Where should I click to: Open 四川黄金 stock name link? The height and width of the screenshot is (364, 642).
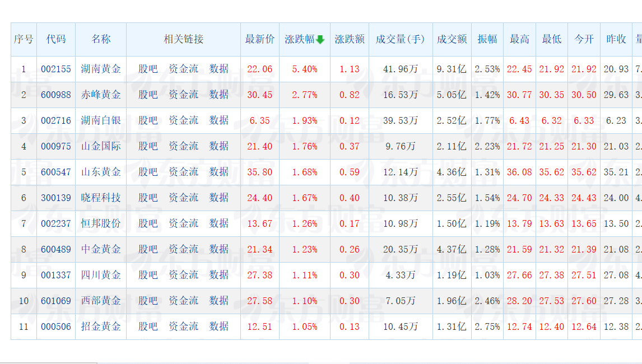(x=101, y=275)
